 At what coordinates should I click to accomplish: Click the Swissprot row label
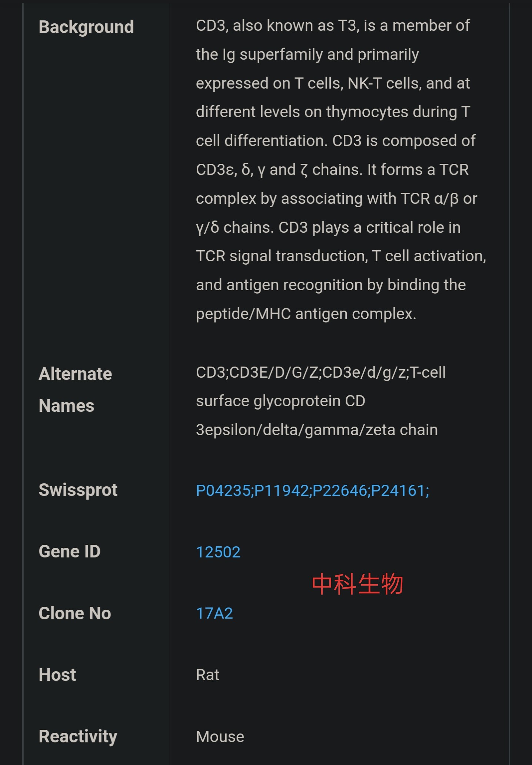pos(78,490)
